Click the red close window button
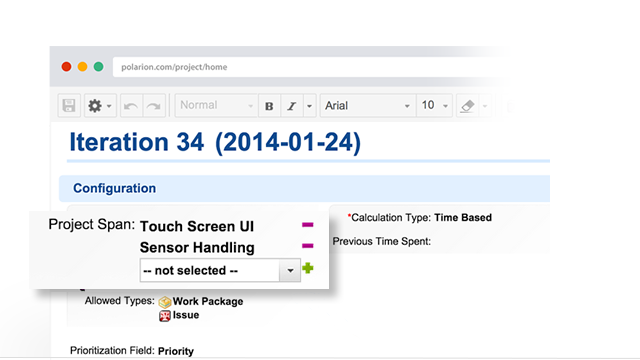 [67, 67]
